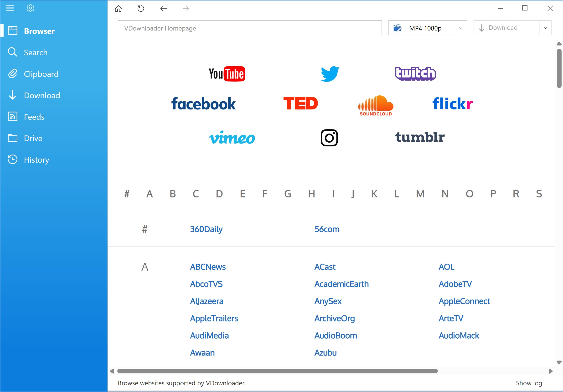Open the Clipboard section
The image size is (563, 392).
[x=54, y=74]
